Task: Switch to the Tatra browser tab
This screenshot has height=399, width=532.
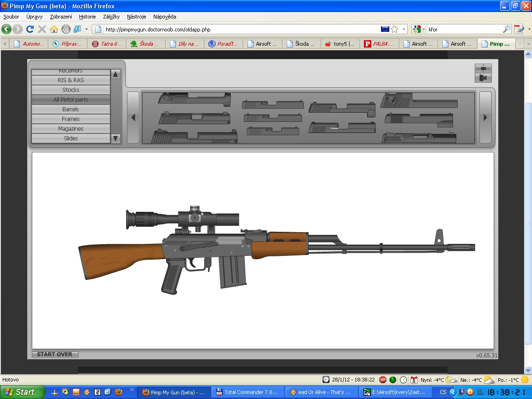Action: tap(106, 44)
